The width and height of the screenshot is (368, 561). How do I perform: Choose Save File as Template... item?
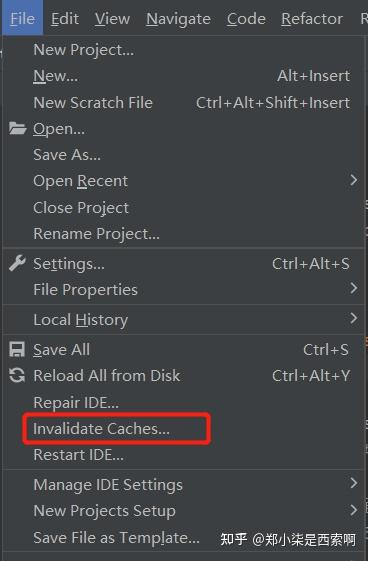tap(117, 537)
